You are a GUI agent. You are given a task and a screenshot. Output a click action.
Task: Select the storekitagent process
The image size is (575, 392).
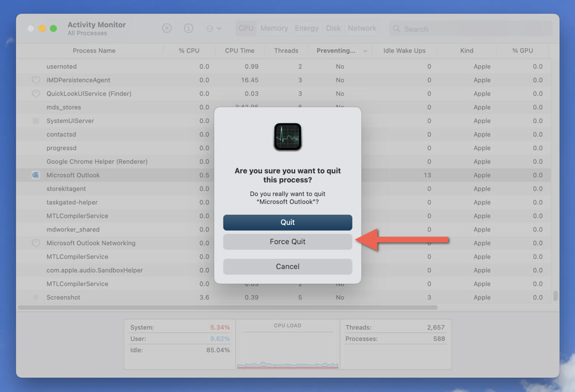pos(66,189)
